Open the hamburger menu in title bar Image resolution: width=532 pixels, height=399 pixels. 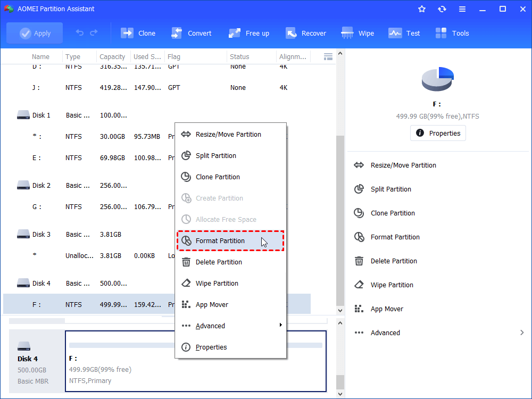tap(462, 9)
